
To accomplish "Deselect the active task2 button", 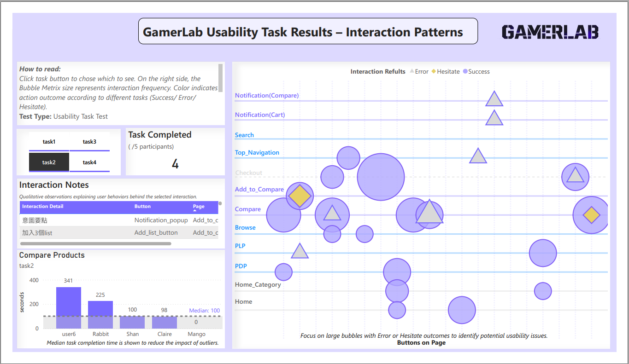I will (49, 162).
